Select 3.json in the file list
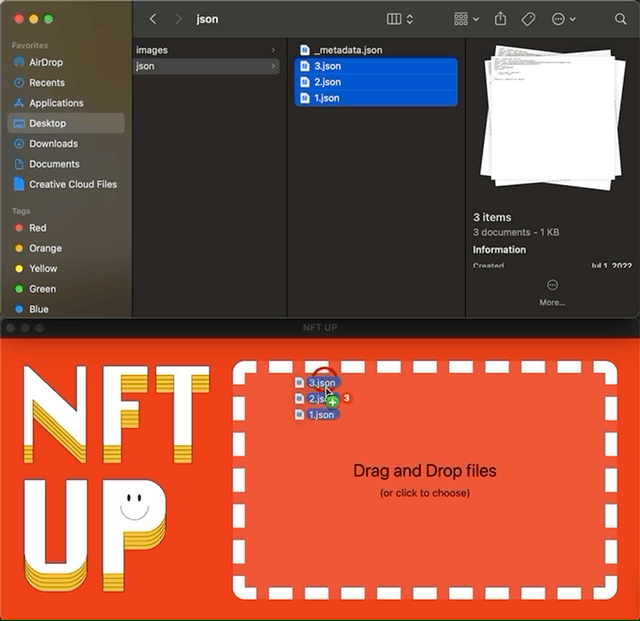 click(376, 66)
